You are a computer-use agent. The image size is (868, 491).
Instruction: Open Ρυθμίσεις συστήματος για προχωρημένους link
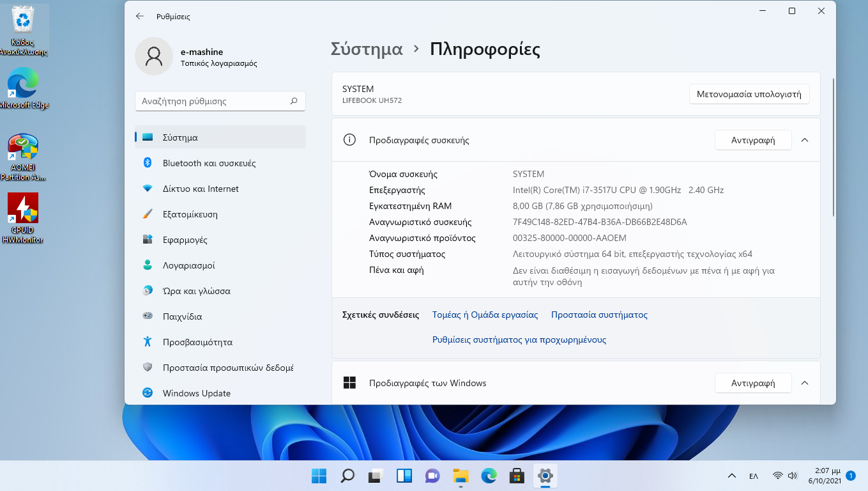[519, 339]
